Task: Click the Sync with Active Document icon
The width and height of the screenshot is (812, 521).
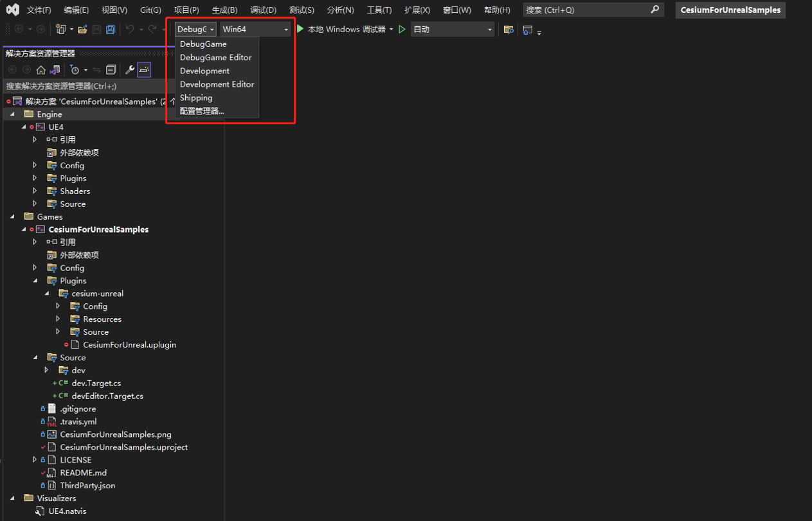Action: [96, 70]
